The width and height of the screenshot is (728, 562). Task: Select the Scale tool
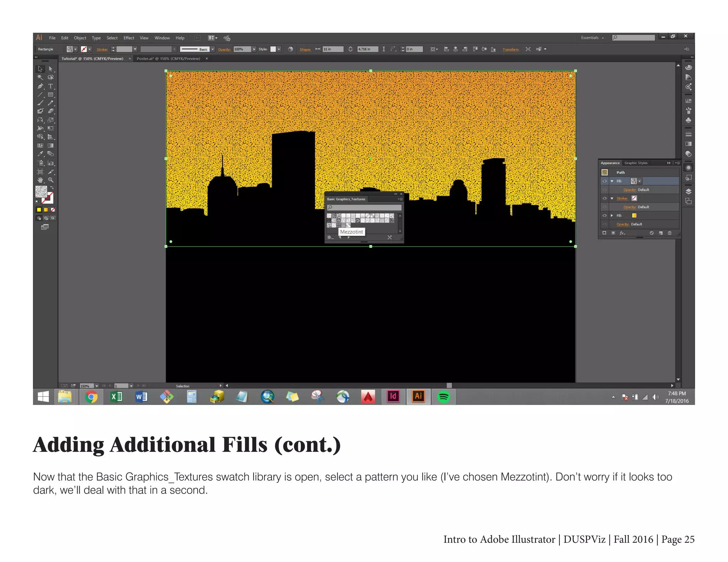click(50, 120)
